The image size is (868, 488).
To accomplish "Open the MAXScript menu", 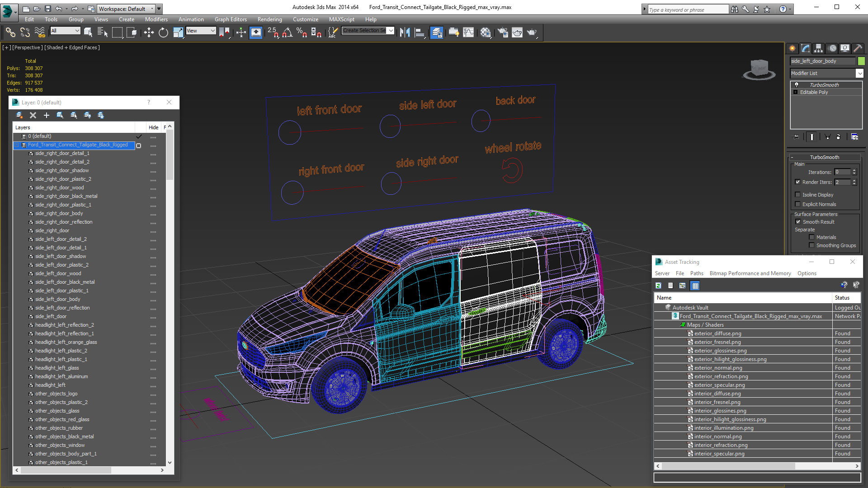I will pyautogui.click(x=341, y=19).
